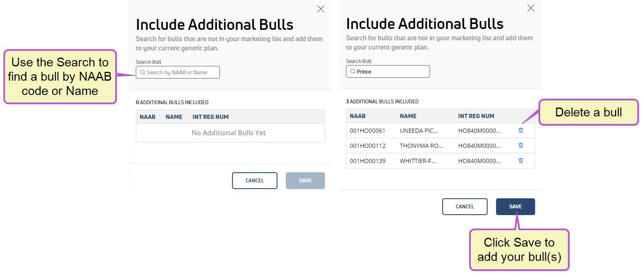Remove bull 001HO00139 with the trash icon
This screenshot has height=276, width=644.
(521, 160)
